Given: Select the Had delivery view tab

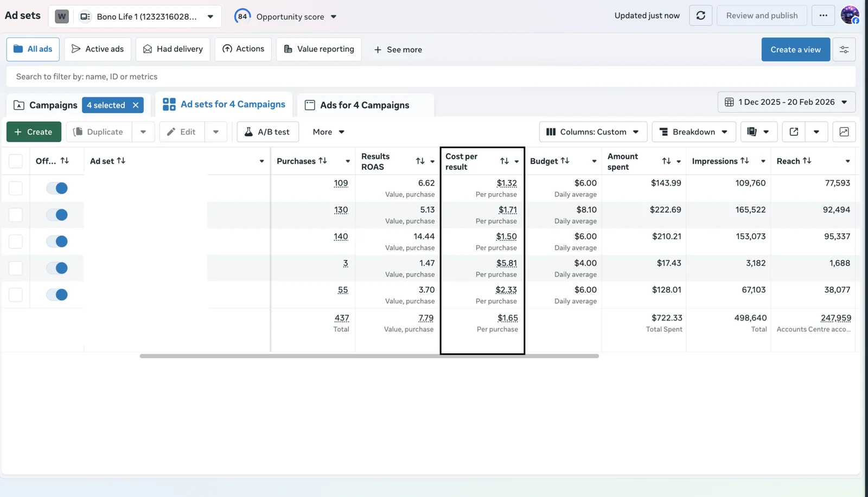Looking at the screenshot, I should pos(173,49).
